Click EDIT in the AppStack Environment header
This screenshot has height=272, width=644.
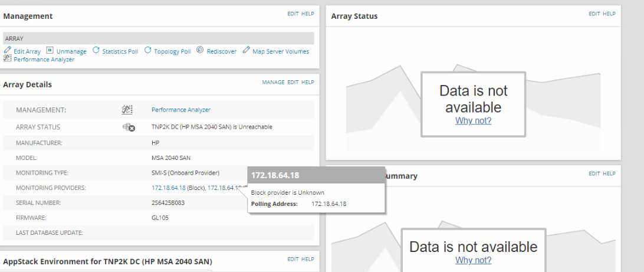(293, 259)
